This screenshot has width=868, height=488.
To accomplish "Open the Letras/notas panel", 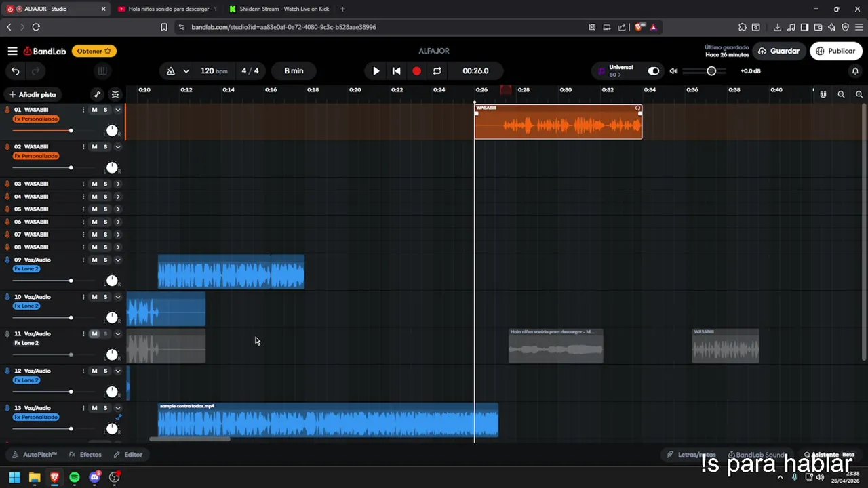I will [x=691, y=455].
